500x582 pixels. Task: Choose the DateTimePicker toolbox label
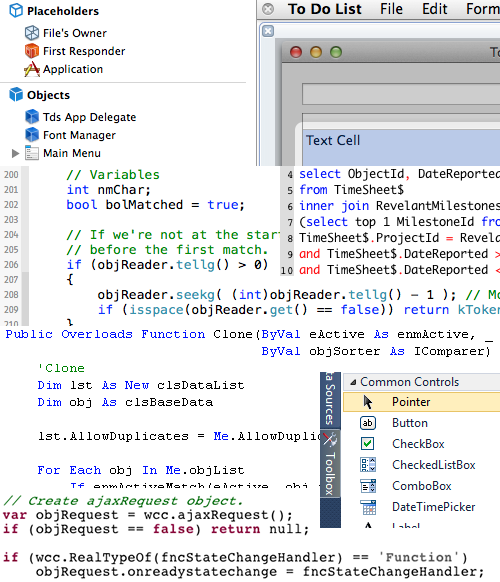click(434, 507)
